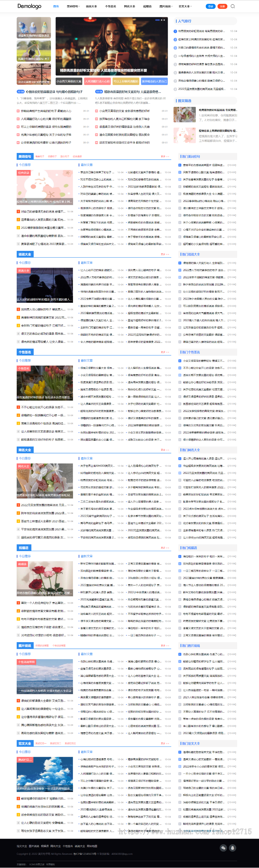
Task: Open the tulips 个性签名 featured image
Action: 45,383
